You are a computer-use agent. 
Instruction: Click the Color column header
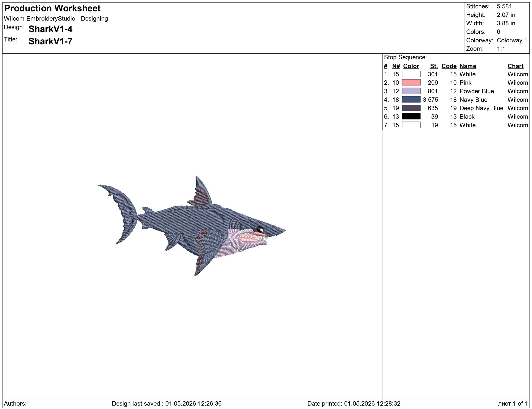click(x=411, y=66)
